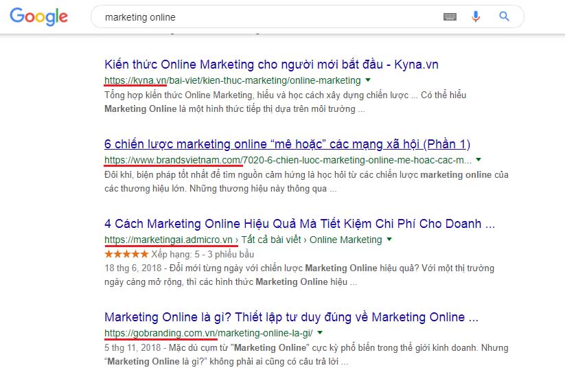Screen dimensions: 565x392
Task: Expand dropdown arrow next to marketingai.admicro.vn breadcrumb
Action: pos(389,239)
